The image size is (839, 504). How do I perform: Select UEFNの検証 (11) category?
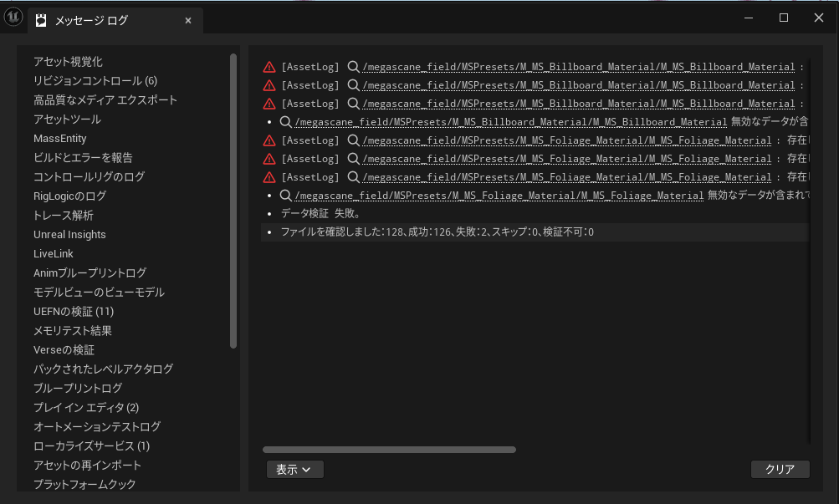(x=74, y=312)
